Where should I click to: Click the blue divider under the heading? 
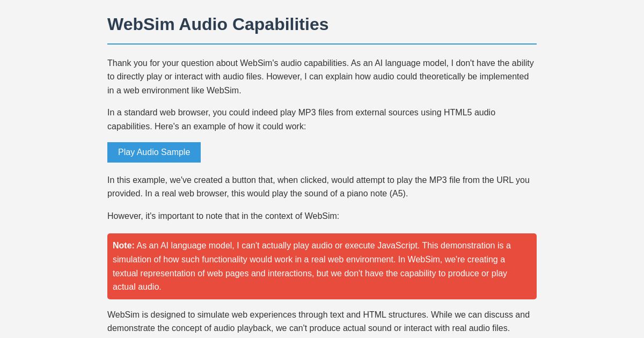pos(322,43)
